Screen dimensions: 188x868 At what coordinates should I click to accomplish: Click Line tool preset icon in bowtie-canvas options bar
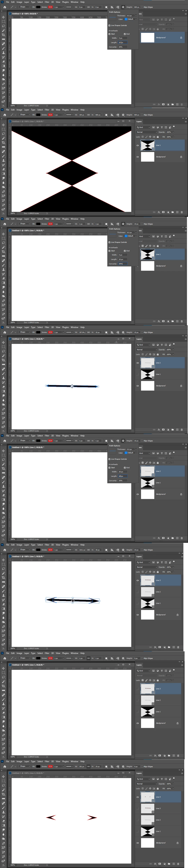click(12, 115)
